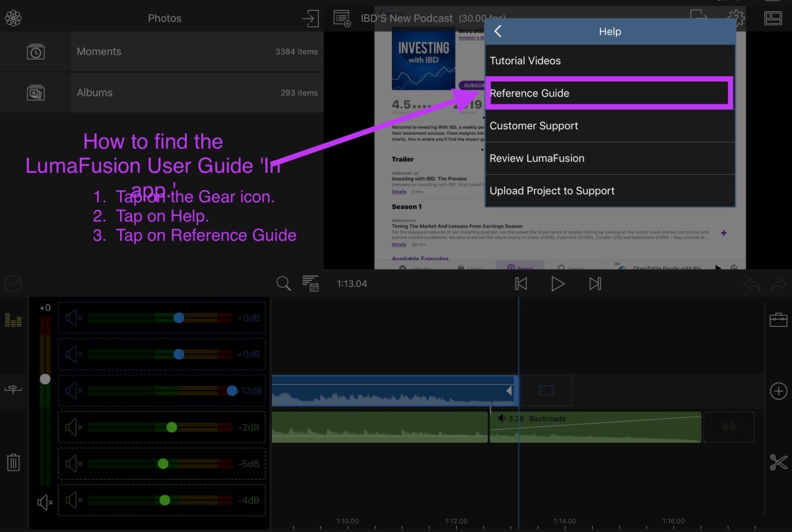The image size is (792, 532).
Task: Tap the Photos source flower icon
Action: tap(13, 18)
